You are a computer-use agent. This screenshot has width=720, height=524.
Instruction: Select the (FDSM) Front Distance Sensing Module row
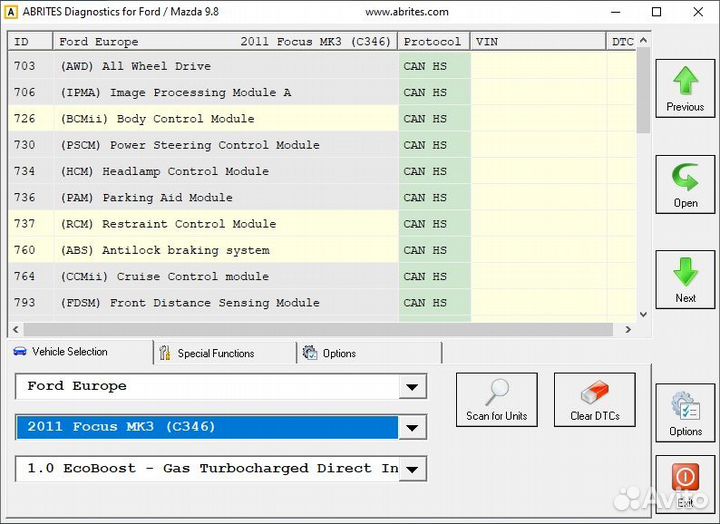[322, 303]
